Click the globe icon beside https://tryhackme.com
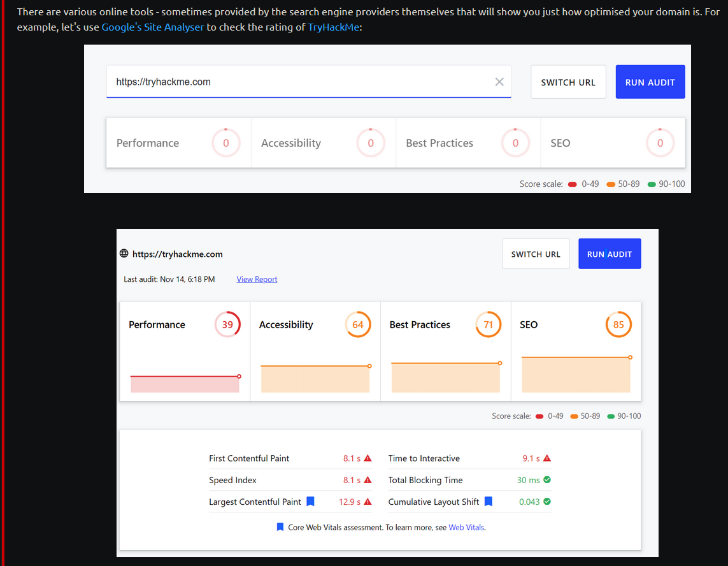Image resolution: width=728 pixels, height=566 pixels. pos(124,254)
